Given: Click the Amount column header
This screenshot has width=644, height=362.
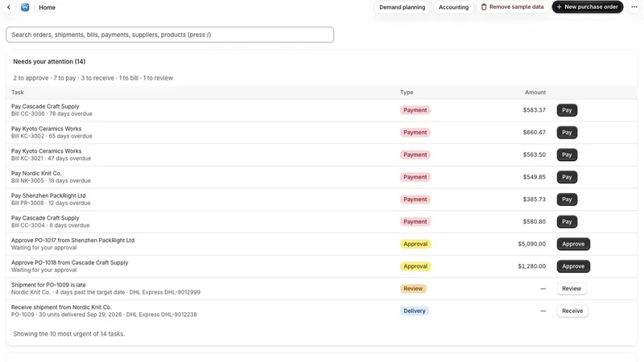Looking at the screenshot, I should 535,93.
